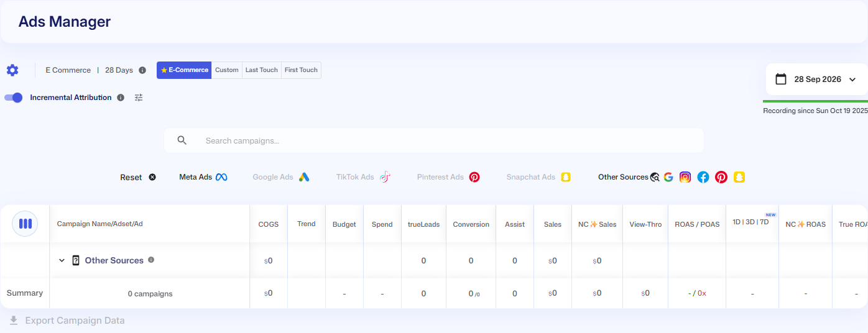The image size is (868, 333).
Task: Open the attribution tuning sliders icon
Action: point(139,98)
